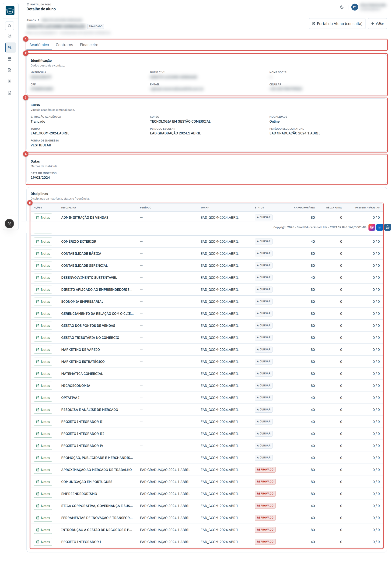
Task: Select the students icon in the sidebar
Action: (10, 48)
